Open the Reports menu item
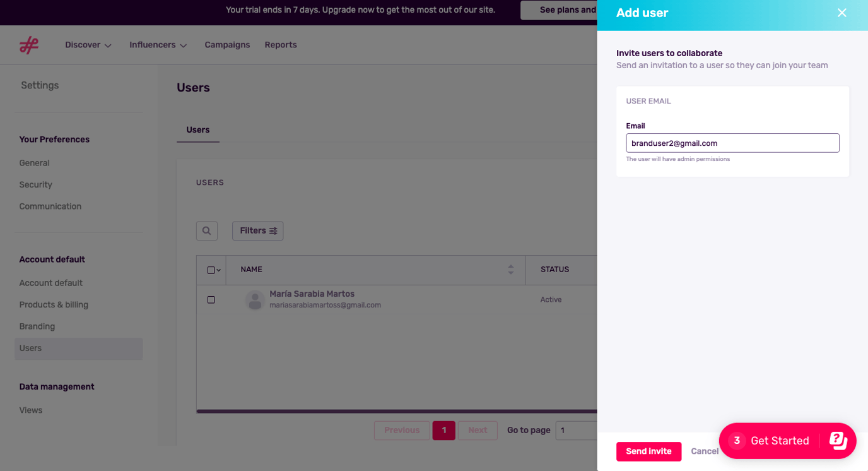This screenshot has height=471, width=868. coord(281,45)
